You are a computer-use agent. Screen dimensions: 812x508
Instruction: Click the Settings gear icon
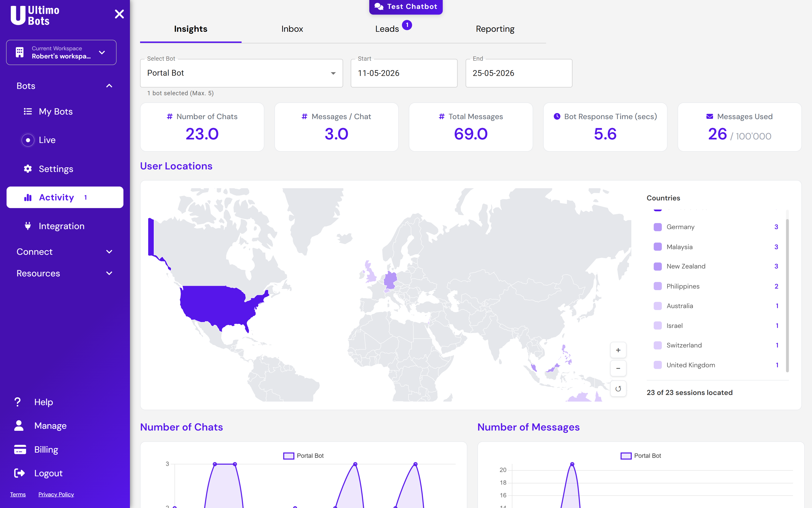pos(28,169)
